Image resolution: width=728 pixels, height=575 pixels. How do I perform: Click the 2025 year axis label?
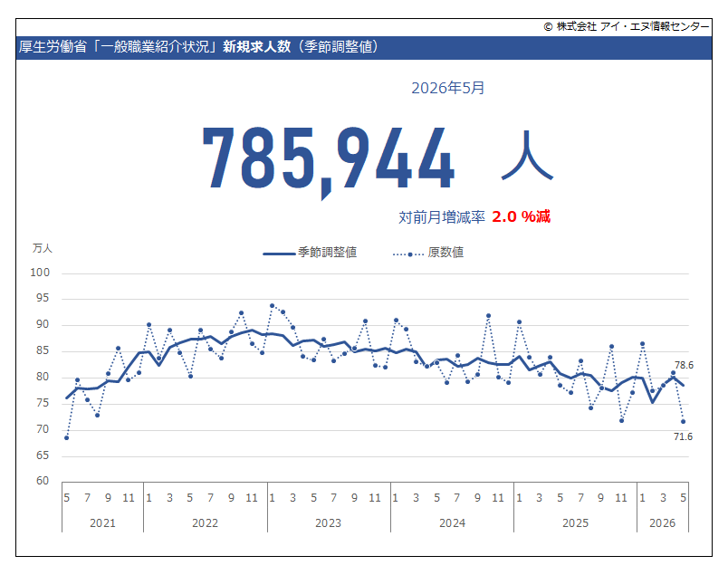pos(575,523)
